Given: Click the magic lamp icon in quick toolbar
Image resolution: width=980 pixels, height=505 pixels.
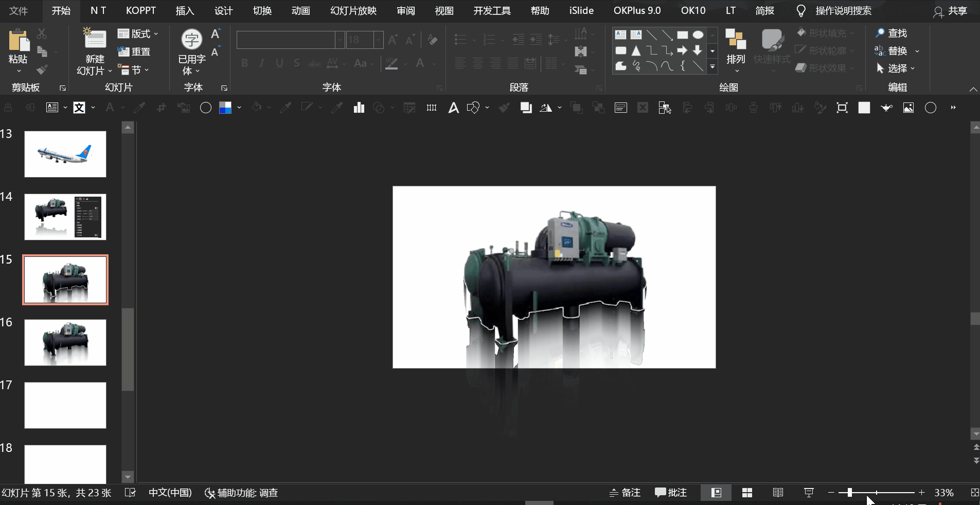Looking at the screenshot, I should click(886, 108).
